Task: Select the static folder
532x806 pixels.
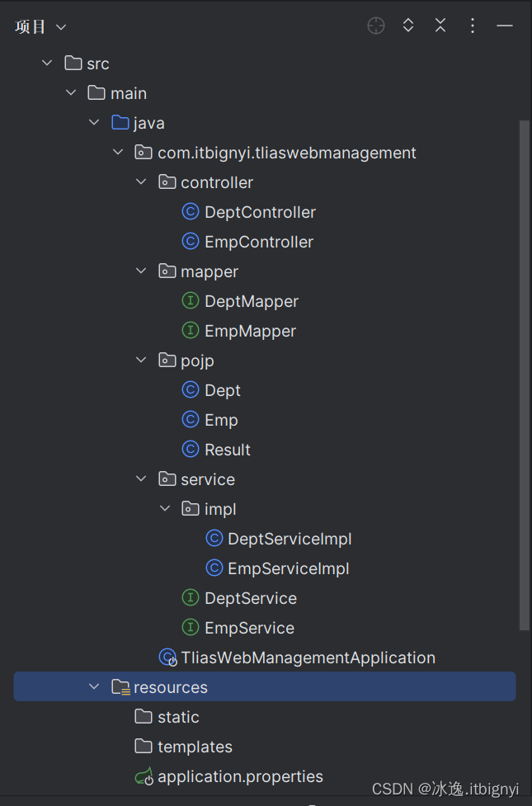Action: [178, 717]
